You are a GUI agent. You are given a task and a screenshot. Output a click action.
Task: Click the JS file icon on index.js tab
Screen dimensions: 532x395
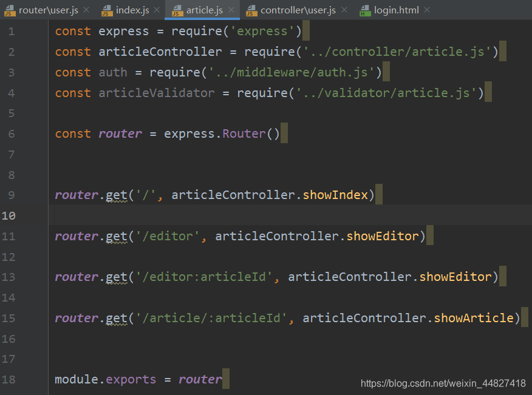click(107, 10)
